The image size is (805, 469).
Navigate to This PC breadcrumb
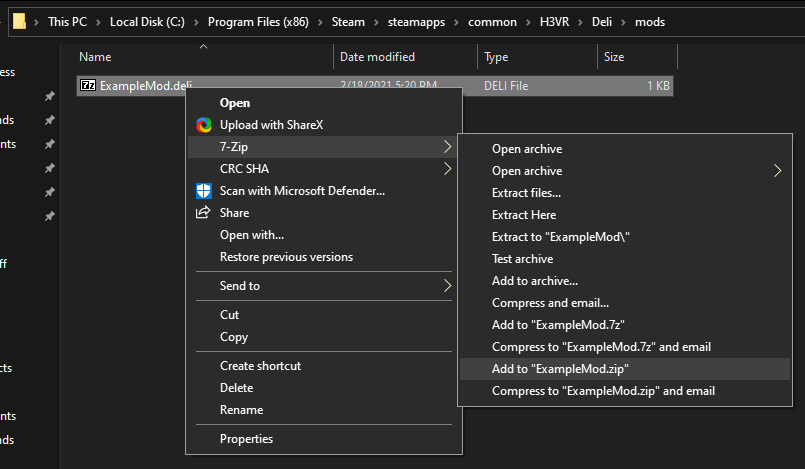coord(67,22)
